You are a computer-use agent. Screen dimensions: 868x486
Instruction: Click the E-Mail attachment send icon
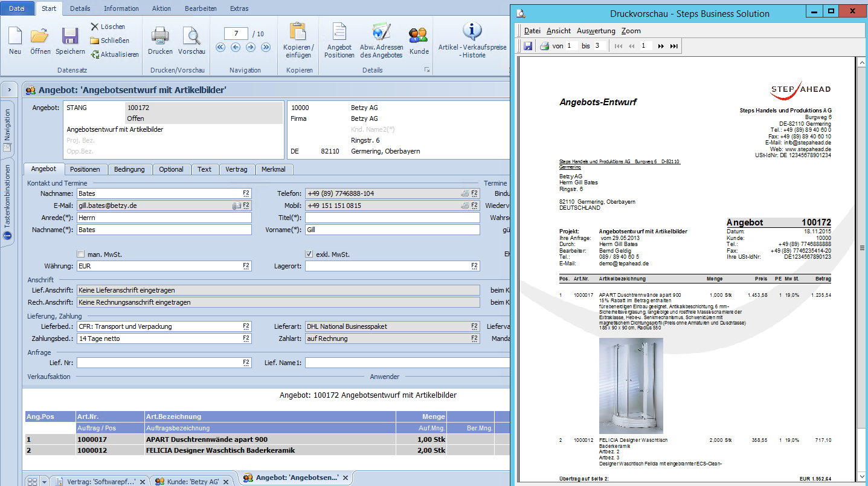pyautogui.click(x=236, y=206)
